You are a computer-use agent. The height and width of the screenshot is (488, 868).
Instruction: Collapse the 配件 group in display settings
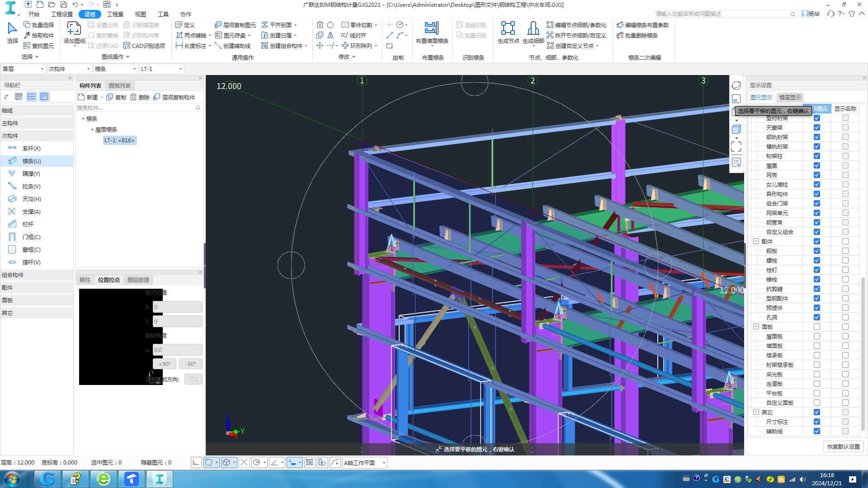point(756,241)
